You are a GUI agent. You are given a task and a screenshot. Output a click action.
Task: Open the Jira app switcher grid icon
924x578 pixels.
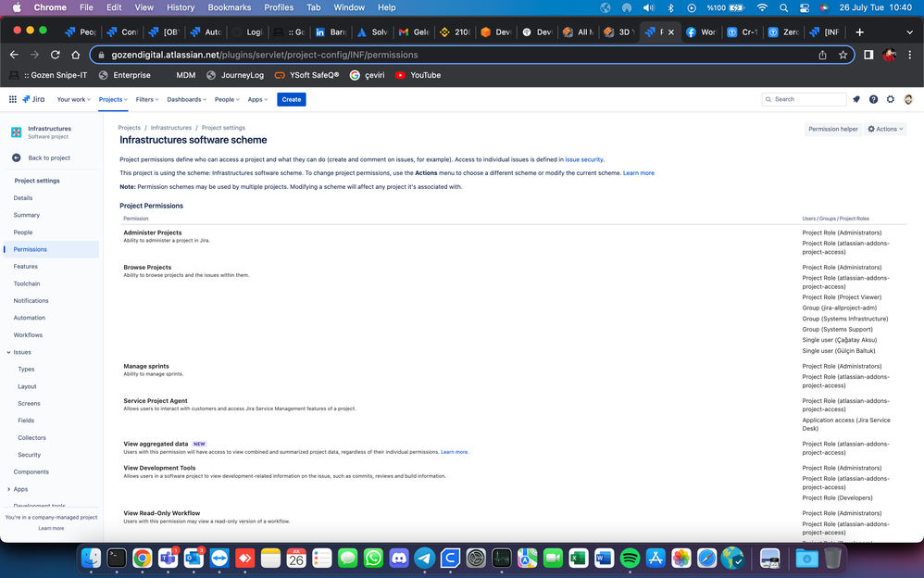pos(12,99)
